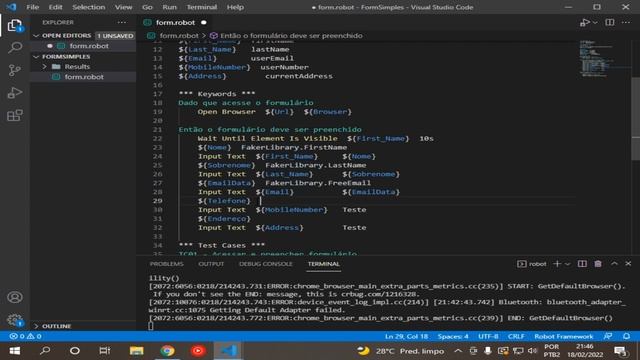Viewport: 640px width, 360px height.
Task: Open the File menu
Action: (33, 7)
